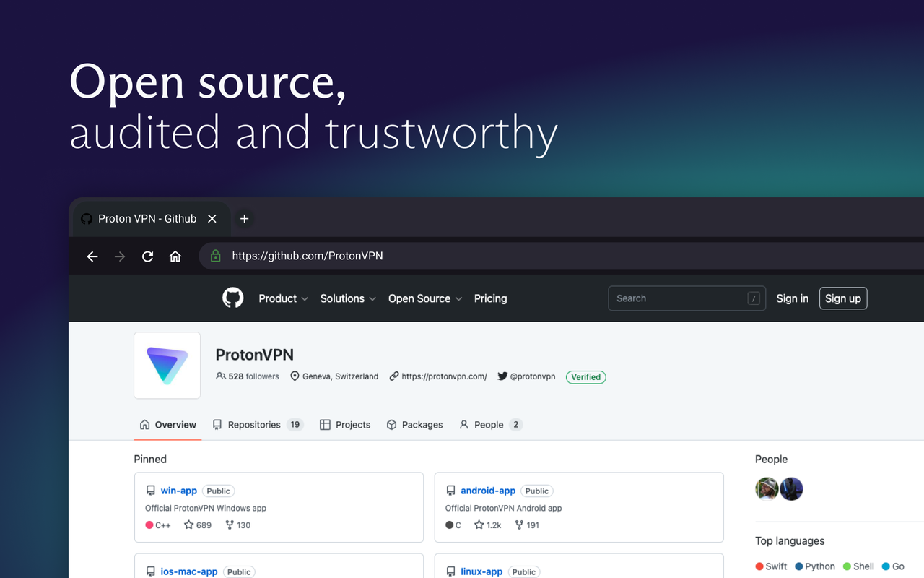This screenshot has width=924, height=578.
Task: Switch to the Repositories tab
Action: [x=253, y=424]
